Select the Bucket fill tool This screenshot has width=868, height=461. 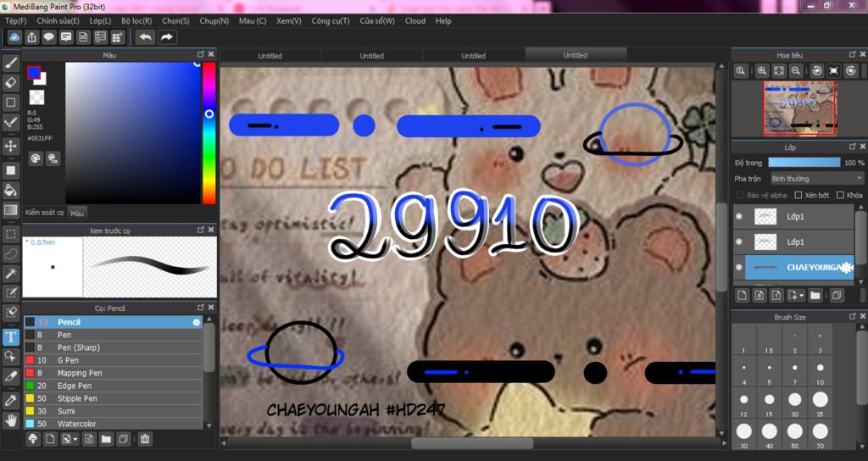[10, 190]
